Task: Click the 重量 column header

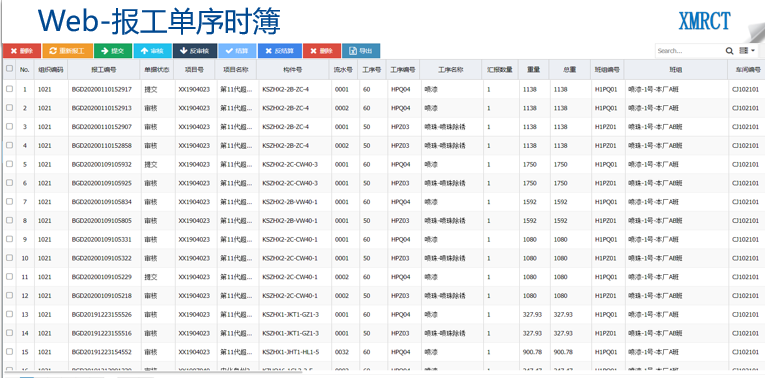Action: pos(533,70)
